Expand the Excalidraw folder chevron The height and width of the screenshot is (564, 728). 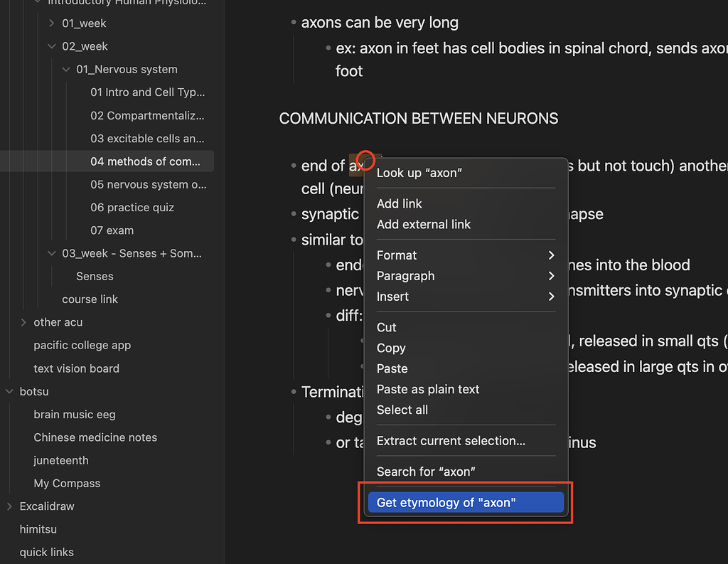9,506
